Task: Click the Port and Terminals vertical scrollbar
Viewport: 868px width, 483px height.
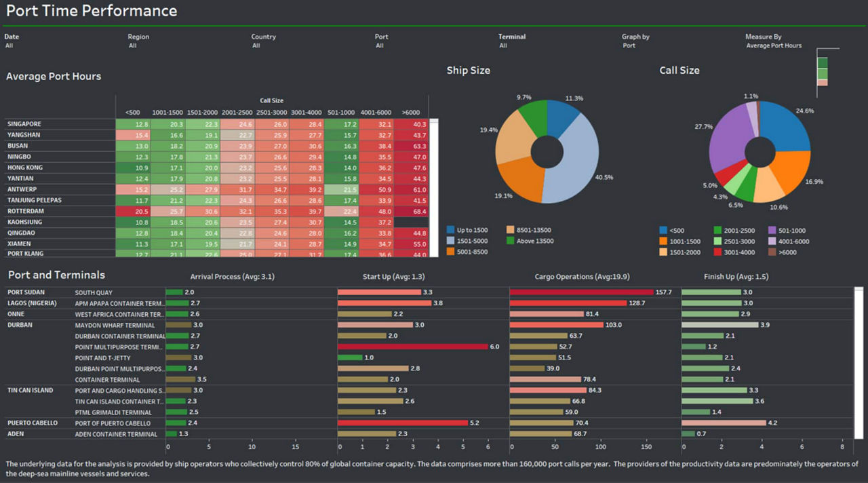Action: point(859,363)
